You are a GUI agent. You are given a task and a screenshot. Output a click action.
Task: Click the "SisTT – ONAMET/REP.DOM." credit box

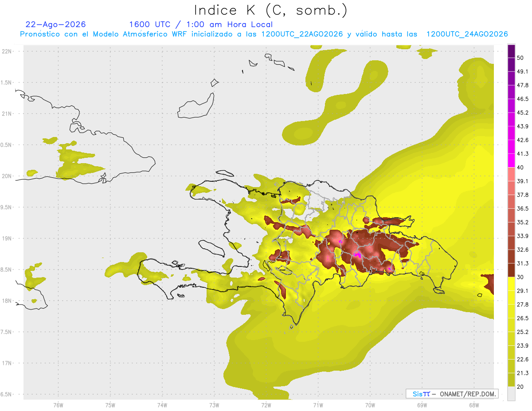pos(452,394)
